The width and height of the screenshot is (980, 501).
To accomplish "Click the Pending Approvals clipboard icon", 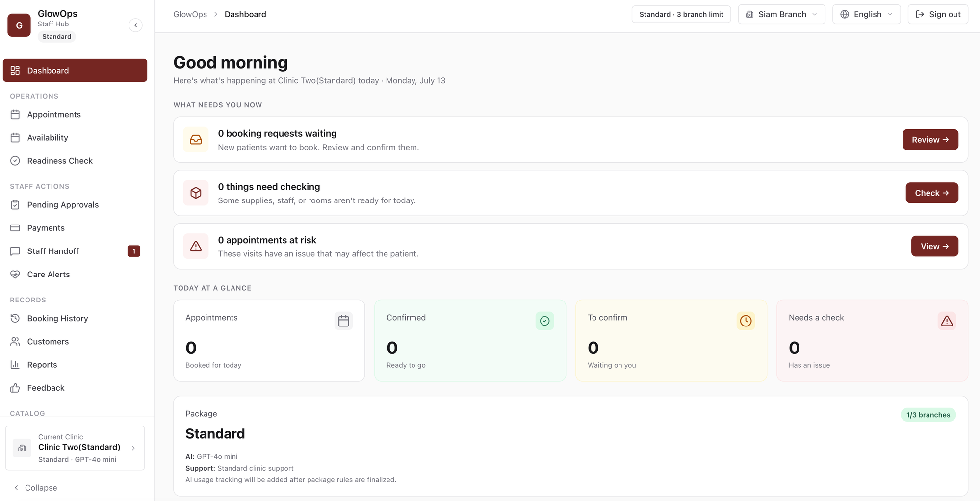I will pos(15,204).
